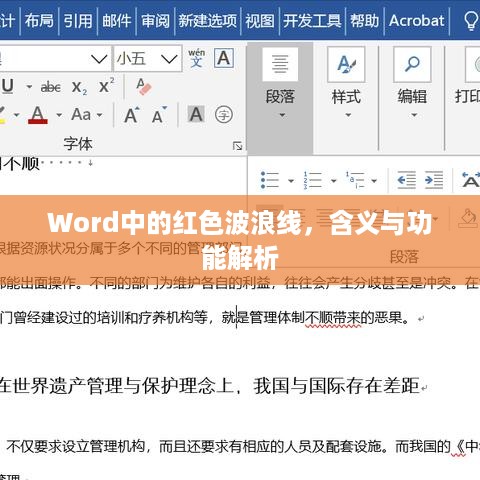
Task: Click the numbered list icon
Action: point(312,180)
